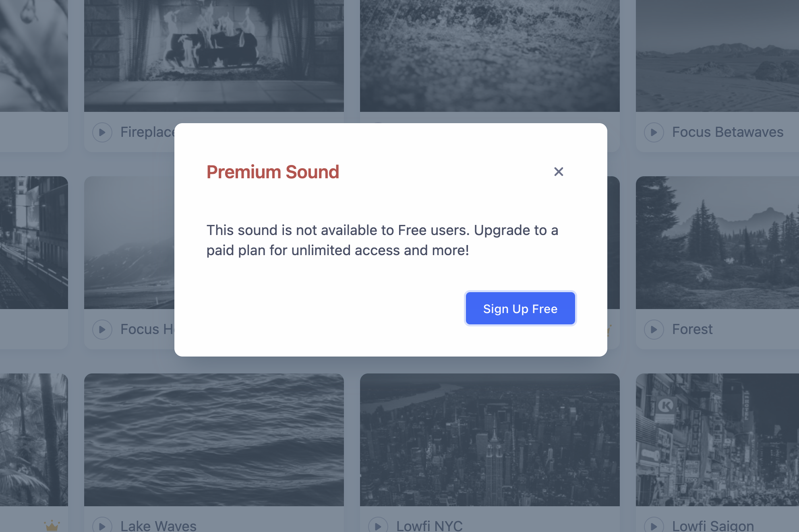The image size is (799, 532).
Task: Select the burning fireplace thumbnail
Action: tap(214, 56)
